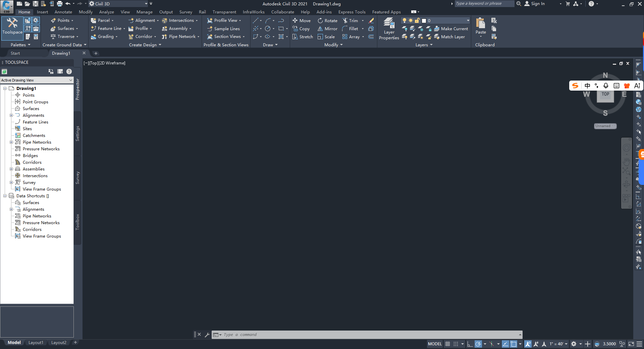This screenshot has height=349, width=644.
Task: Toggle drawing grid display in status bar
Action: [x=447, y=344]
